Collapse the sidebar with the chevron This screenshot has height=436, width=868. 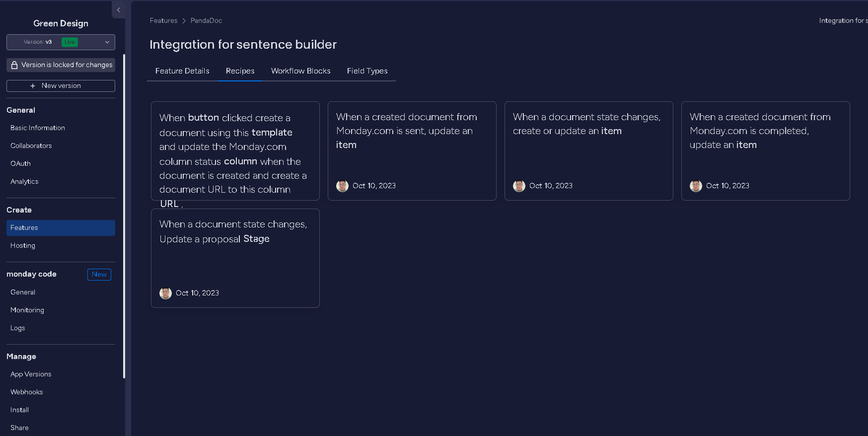(x=118, y=10)
